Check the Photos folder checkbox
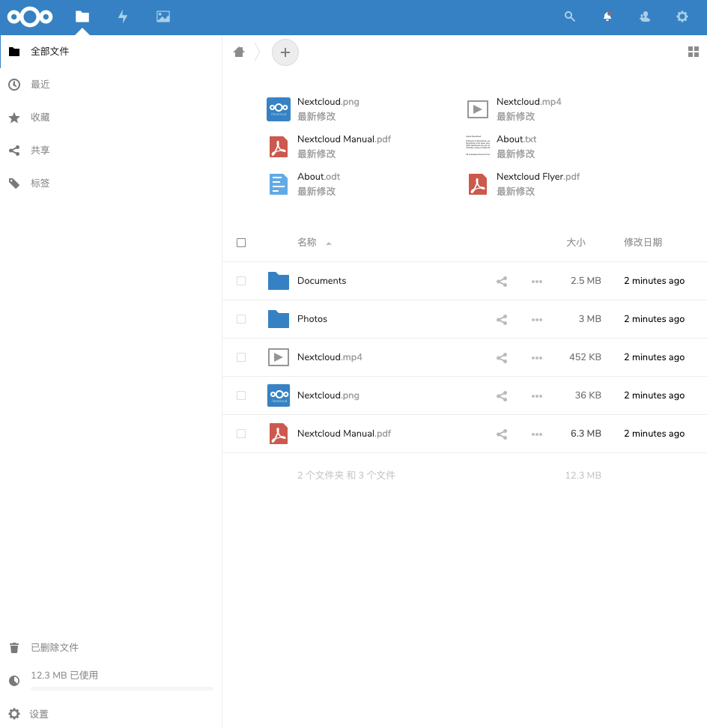 [x=241, y=319]
